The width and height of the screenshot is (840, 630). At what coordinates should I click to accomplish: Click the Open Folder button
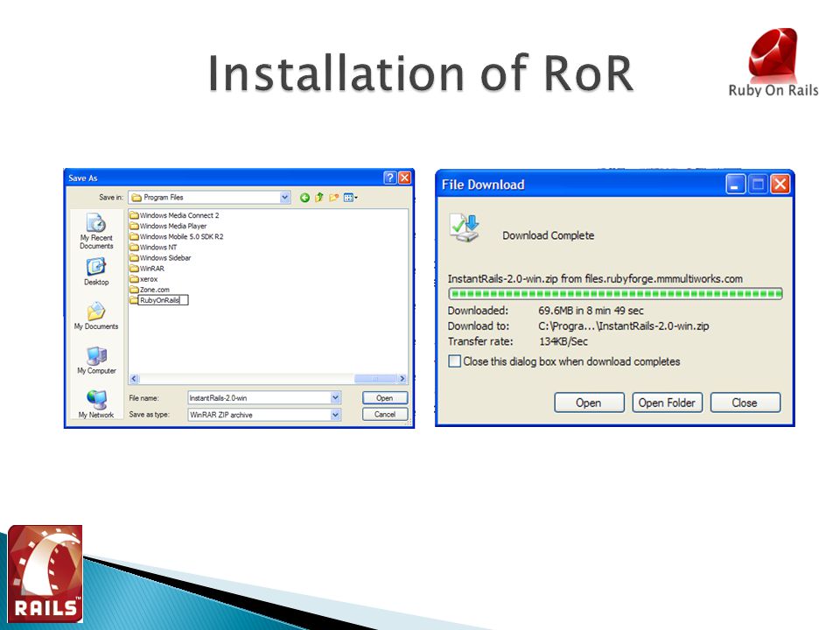(667, 402)
